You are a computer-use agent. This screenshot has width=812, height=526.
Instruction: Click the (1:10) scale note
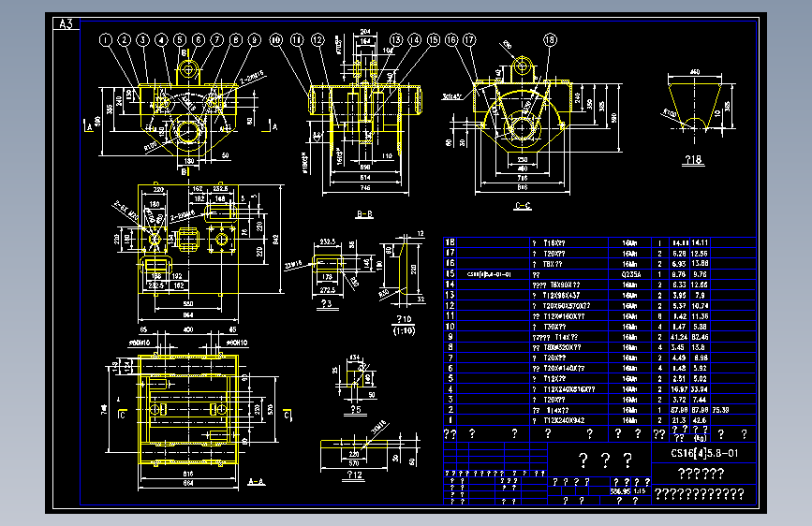pos(404,330)
